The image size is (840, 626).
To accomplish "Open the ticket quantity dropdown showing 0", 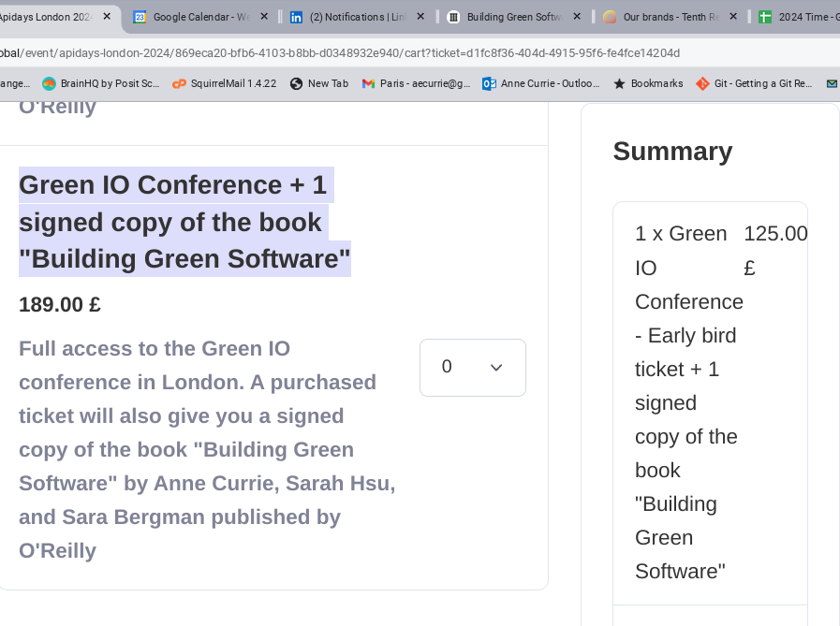I will (473, 368).
